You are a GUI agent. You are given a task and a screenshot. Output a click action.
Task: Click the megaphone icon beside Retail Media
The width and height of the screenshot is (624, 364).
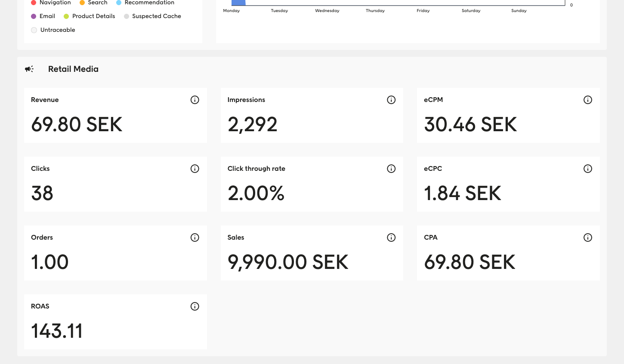coord(29,69)
